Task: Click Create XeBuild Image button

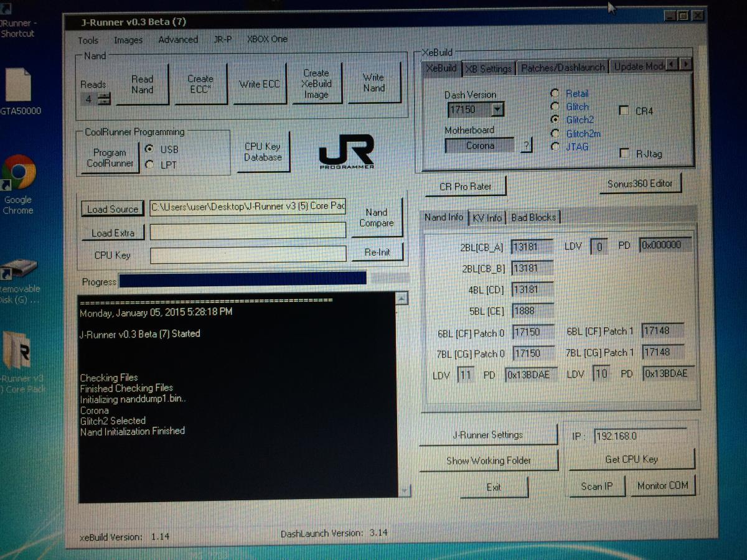Action: (x=316, y=83)
